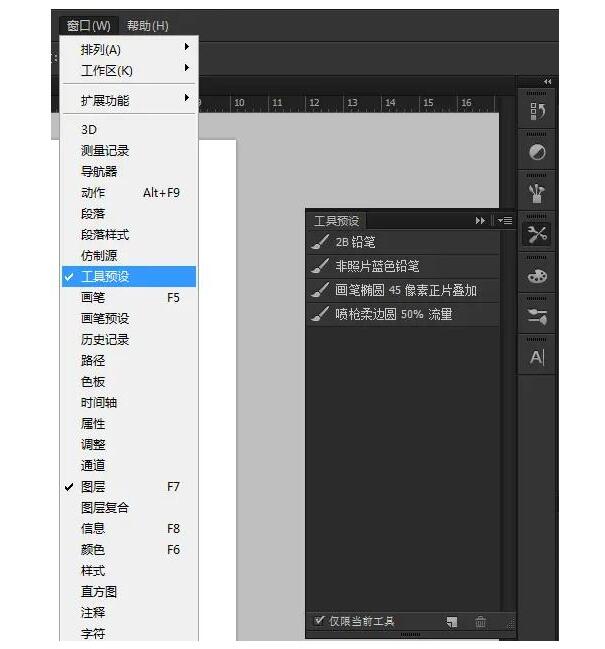Click brush icon beside 喷枪柔边圆 50% 流量
Screen dimensions: 605x649
(x=320, y=314)
